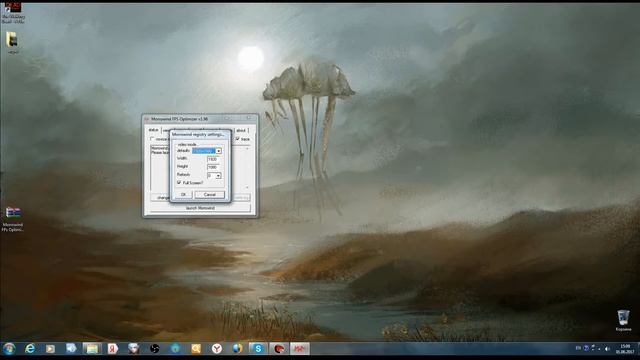Viewport: 640px width, 360px height.
Task: Open the orange magnifier search taskbar icon
Action: point(196,349)
